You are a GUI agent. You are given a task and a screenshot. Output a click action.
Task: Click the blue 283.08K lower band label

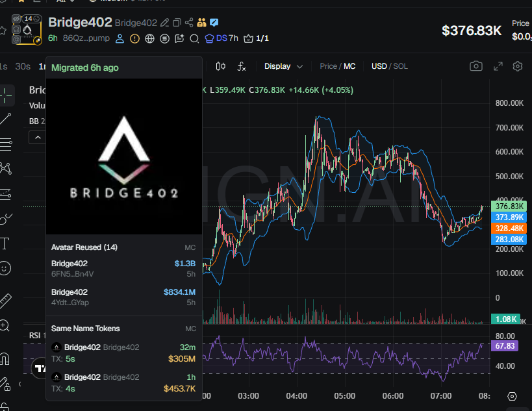pos(509,240)
